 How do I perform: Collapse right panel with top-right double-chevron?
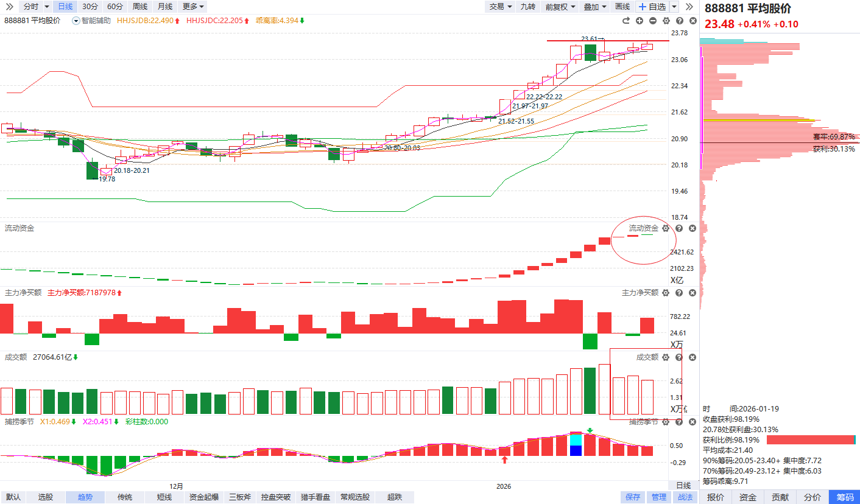point(689,7)
